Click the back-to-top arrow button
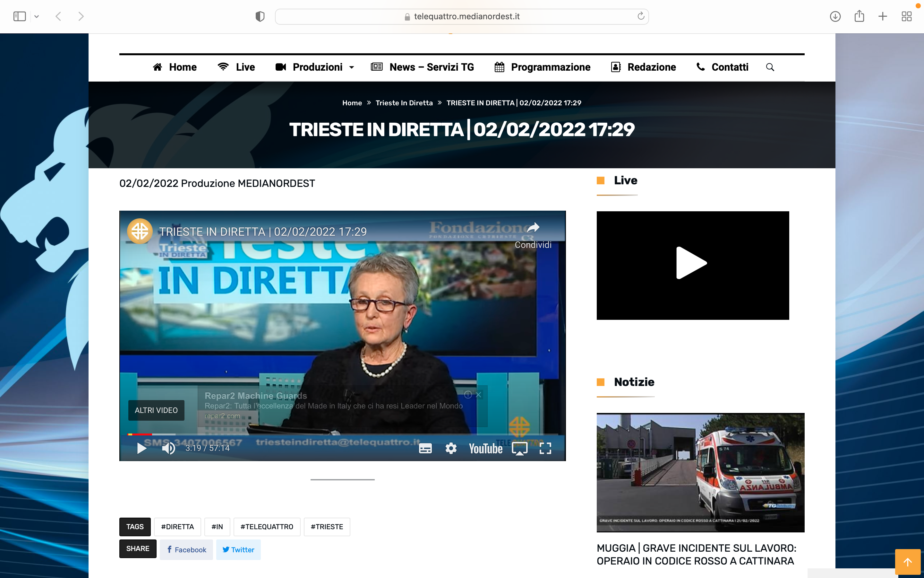This screenshot has height=578, width=924. [908, 562]
